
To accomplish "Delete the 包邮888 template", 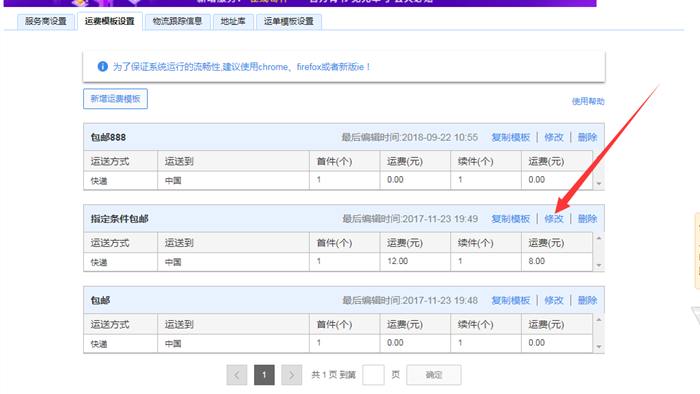I will tap(587, 137).
